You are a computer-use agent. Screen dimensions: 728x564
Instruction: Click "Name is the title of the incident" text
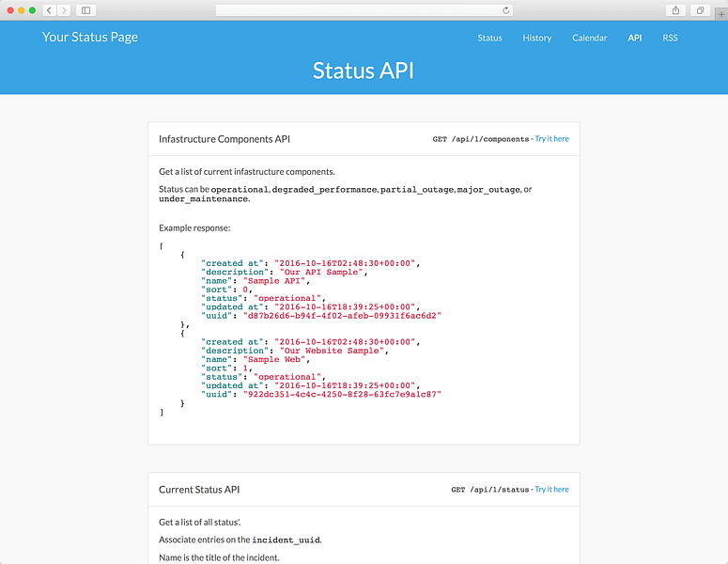(219, 557)
